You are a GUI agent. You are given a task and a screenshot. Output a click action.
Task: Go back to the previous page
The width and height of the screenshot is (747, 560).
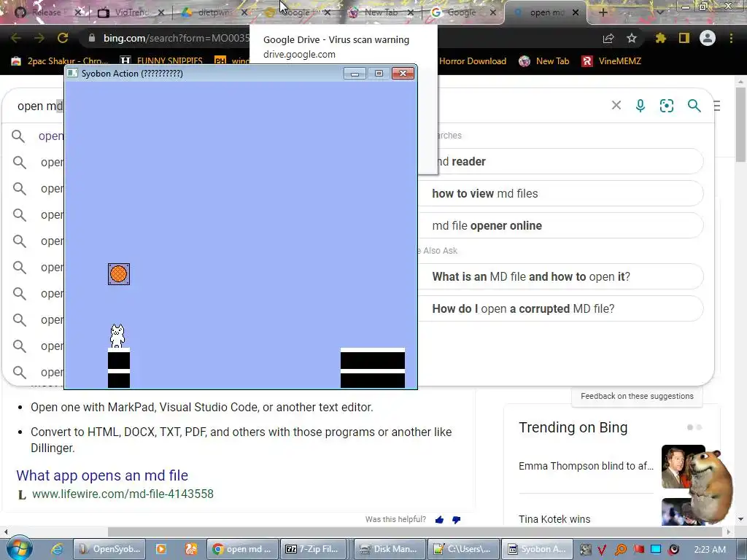[x=16, y=38]
